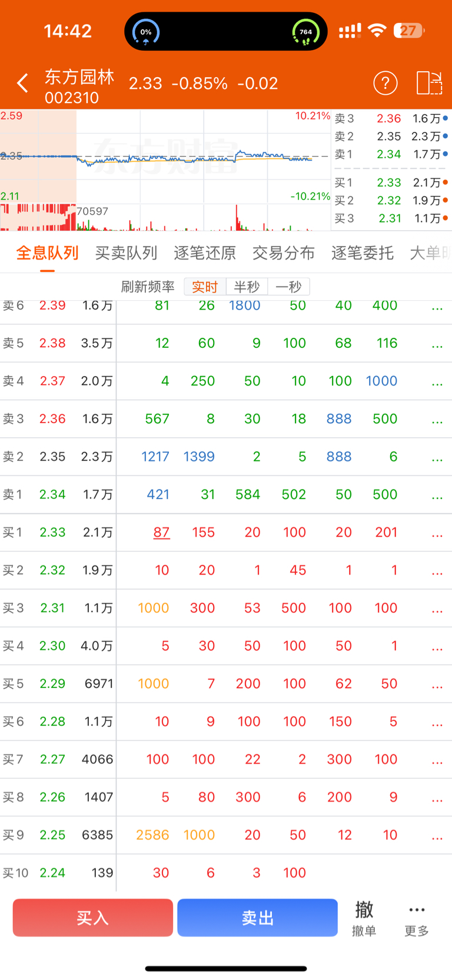Tap the stock name 东方园林
The width and height of the screenshot is (452, 980).
(x=79, y=77)
